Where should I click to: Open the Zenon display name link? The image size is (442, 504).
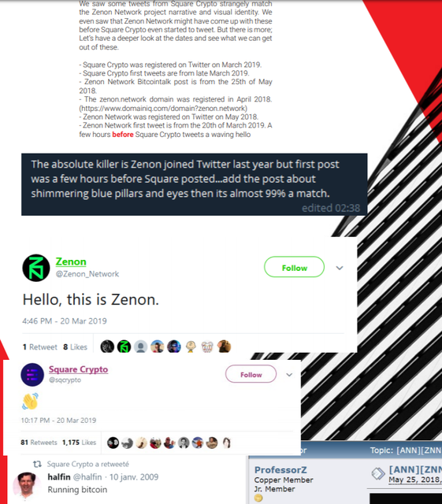(71, 261)
